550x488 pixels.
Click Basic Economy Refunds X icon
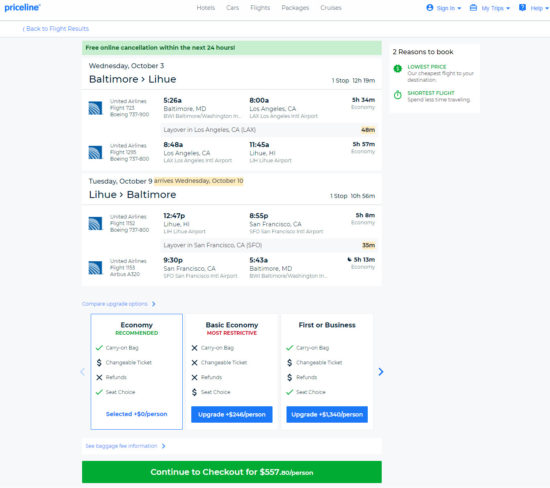(x=194, y=377)
